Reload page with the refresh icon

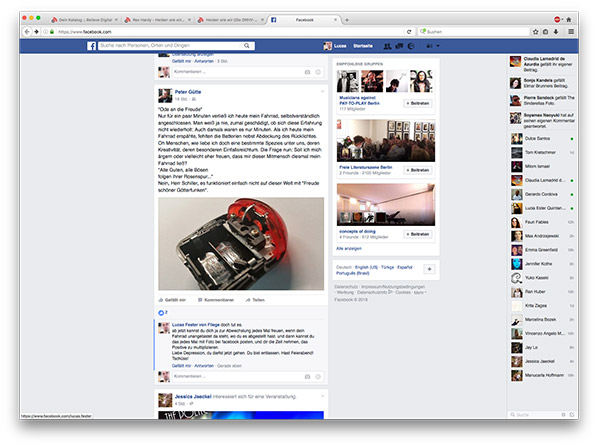[x=409, y=32]
